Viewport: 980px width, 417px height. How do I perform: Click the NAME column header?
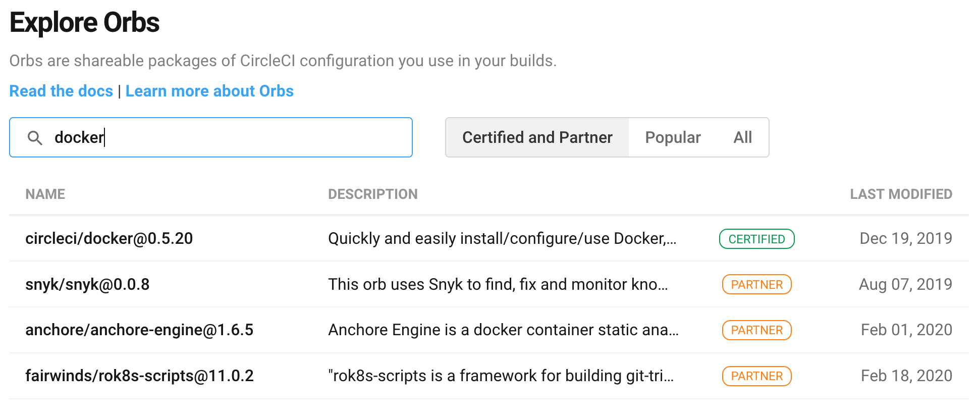45,194
